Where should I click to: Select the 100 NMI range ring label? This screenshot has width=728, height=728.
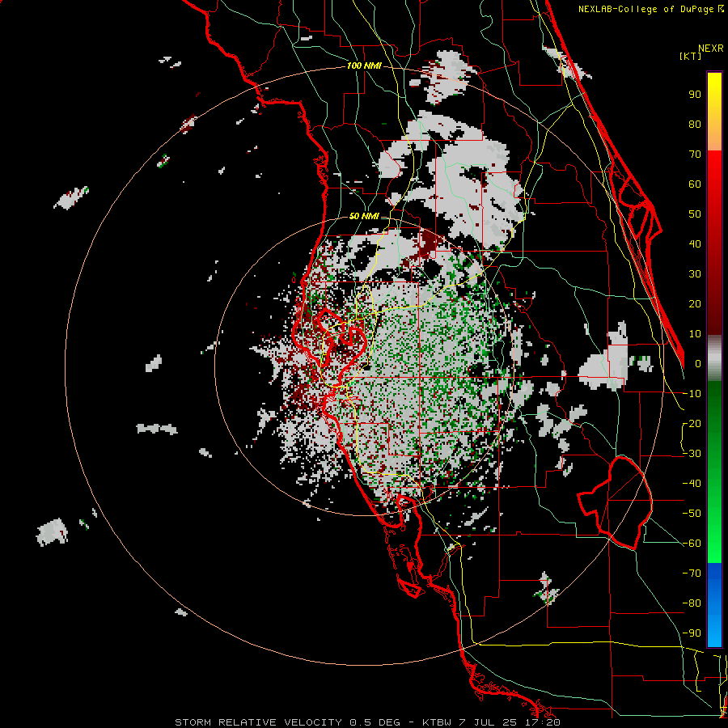coord(364,66)
